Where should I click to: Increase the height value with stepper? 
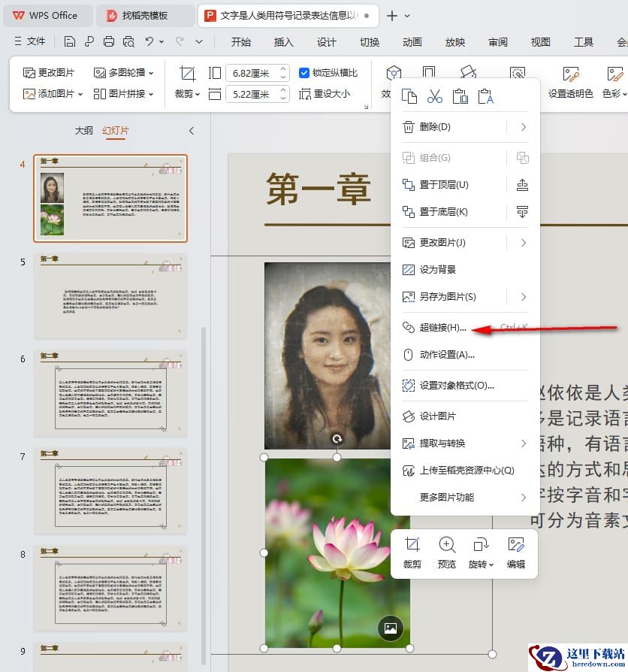283,69
